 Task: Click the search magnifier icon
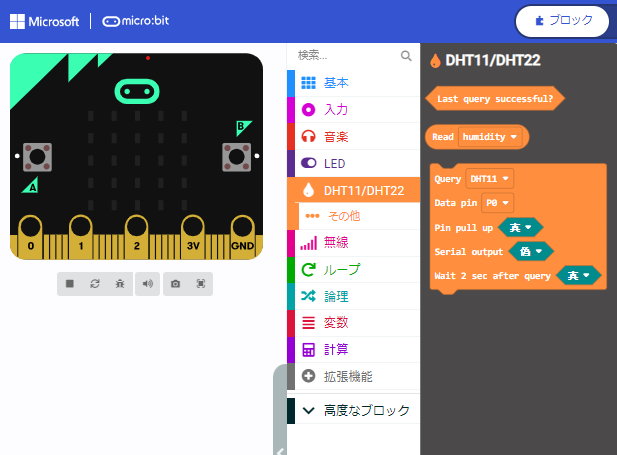tap(406, 56)
